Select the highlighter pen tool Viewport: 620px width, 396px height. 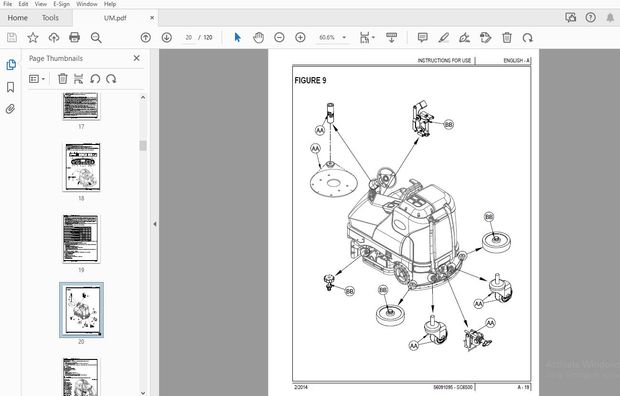(444, 38)
